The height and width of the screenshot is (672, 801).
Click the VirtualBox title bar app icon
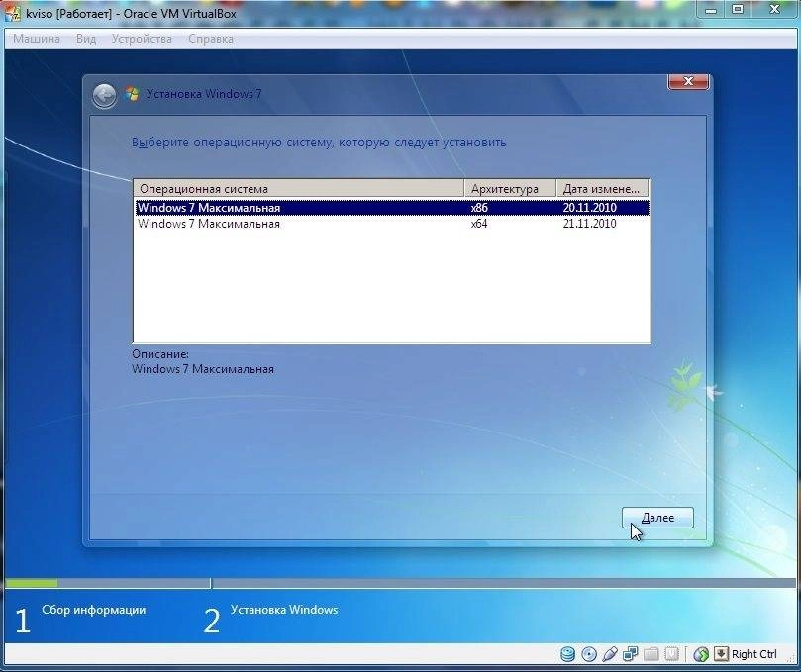(x=12, y=13)
